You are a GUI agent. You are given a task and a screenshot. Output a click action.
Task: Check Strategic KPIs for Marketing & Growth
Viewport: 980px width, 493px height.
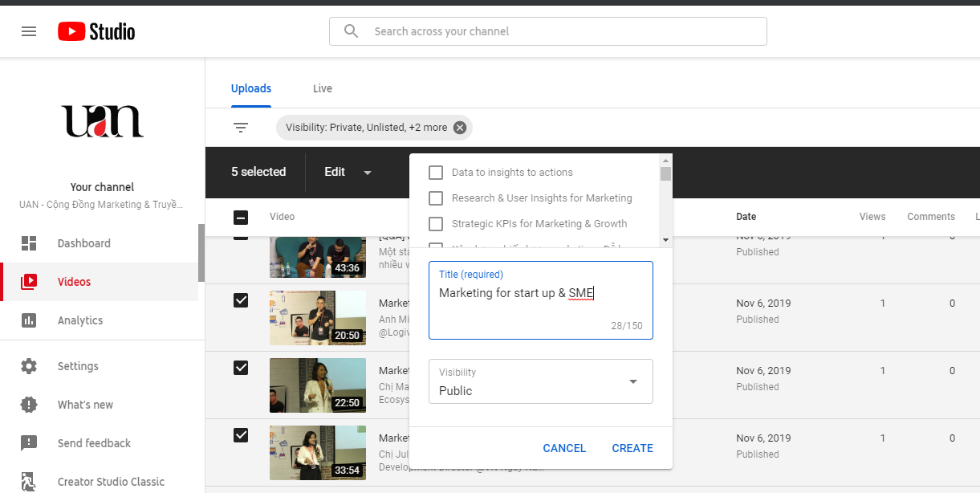click(x=436, y=224)
